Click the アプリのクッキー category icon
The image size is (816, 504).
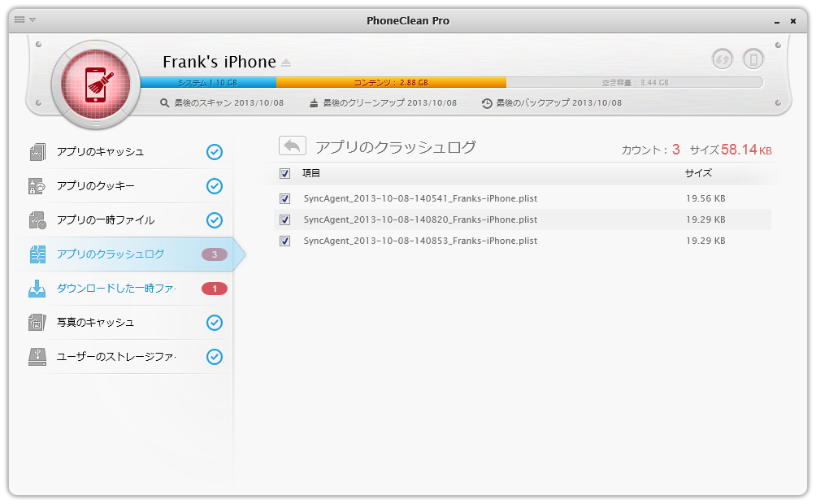(x=37, y=186)
